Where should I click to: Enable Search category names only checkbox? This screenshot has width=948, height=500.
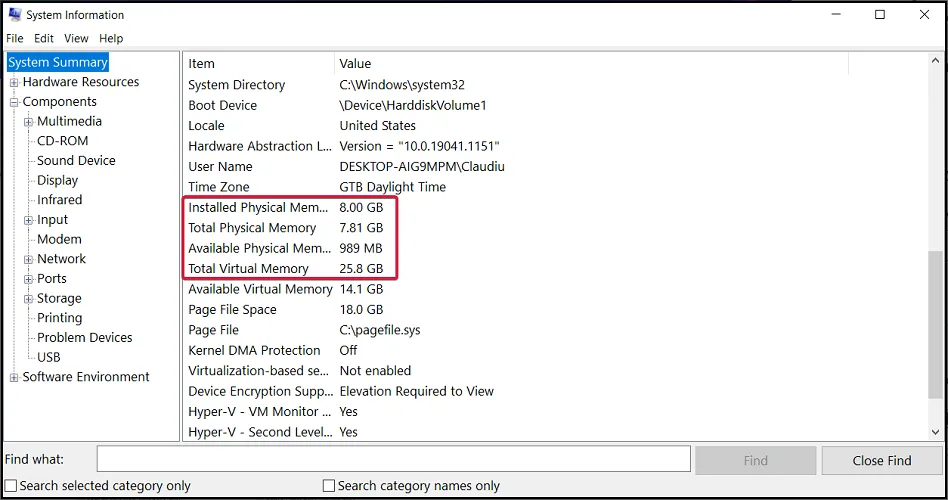click(x=329, y=486)
